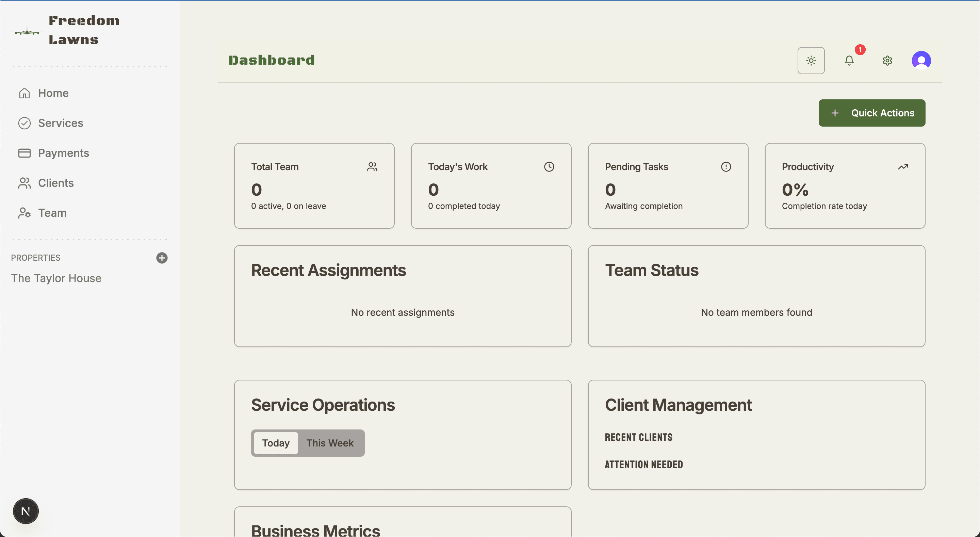Open the user profile avatar
The image size is (980, 537).
[921, 61]
